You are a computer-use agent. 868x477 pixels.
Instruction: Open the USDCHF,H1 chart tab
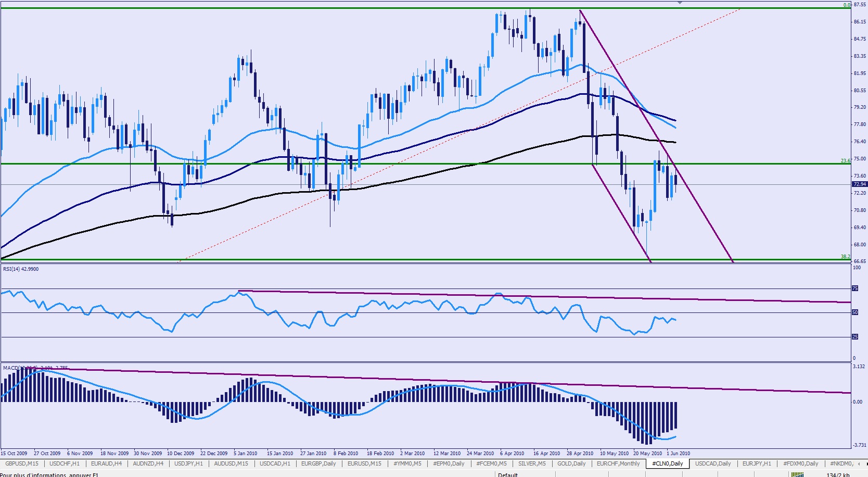pyautogui.click(x=65, y=463)
